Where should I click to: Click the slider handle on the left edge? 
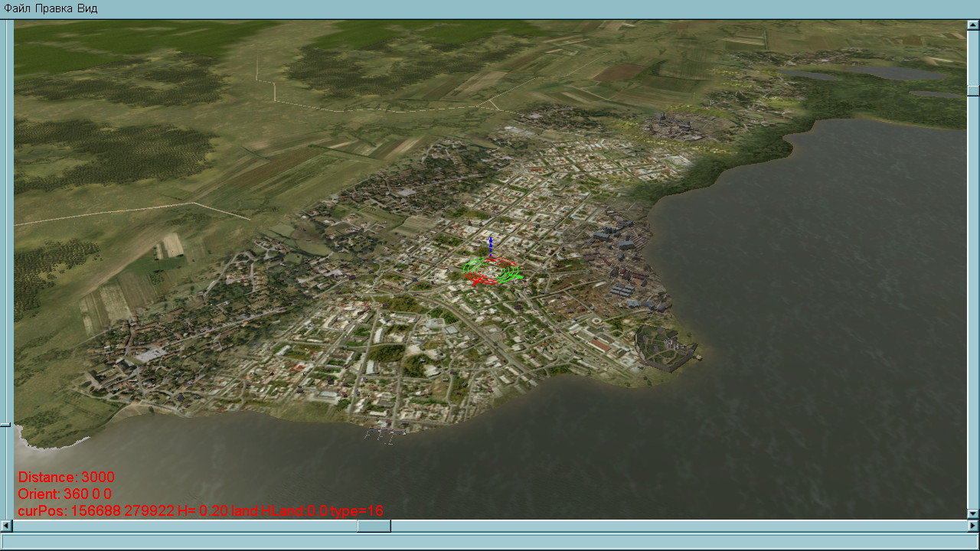[5, 424]
